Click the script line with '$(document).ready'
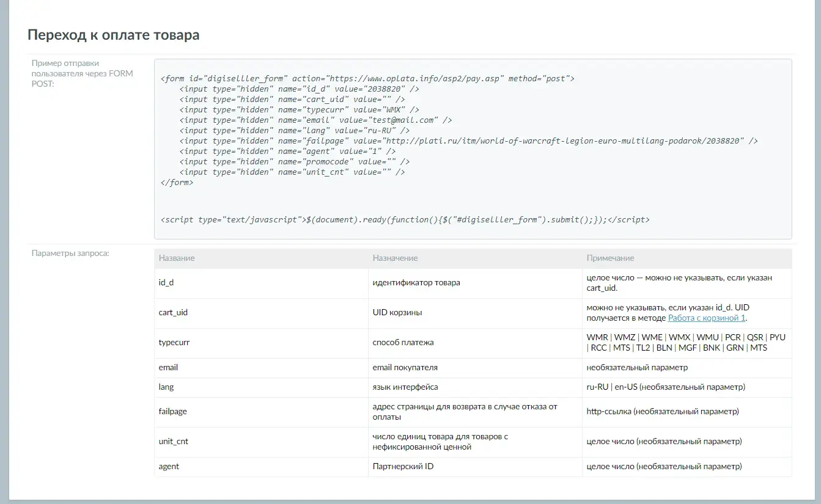Screen dimensions: 821x504 pyautogui.click(x=405, y=219)
